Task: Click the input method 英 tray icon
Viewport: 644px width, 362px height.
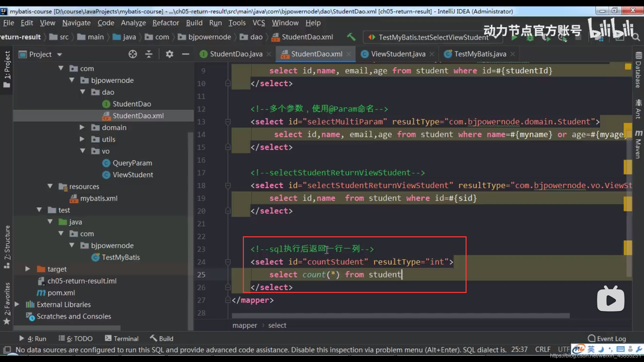Action: tap(591, 349)
